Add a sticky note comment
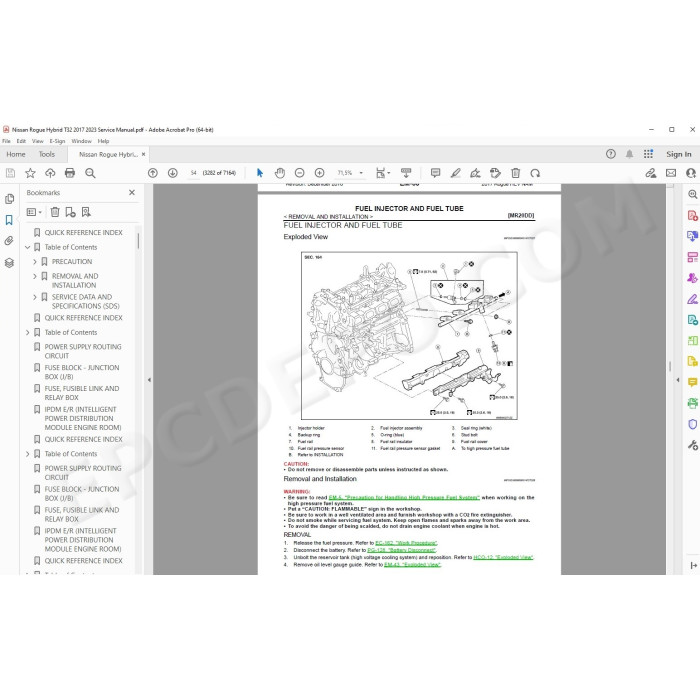The image size is (700, 700). 435,173
